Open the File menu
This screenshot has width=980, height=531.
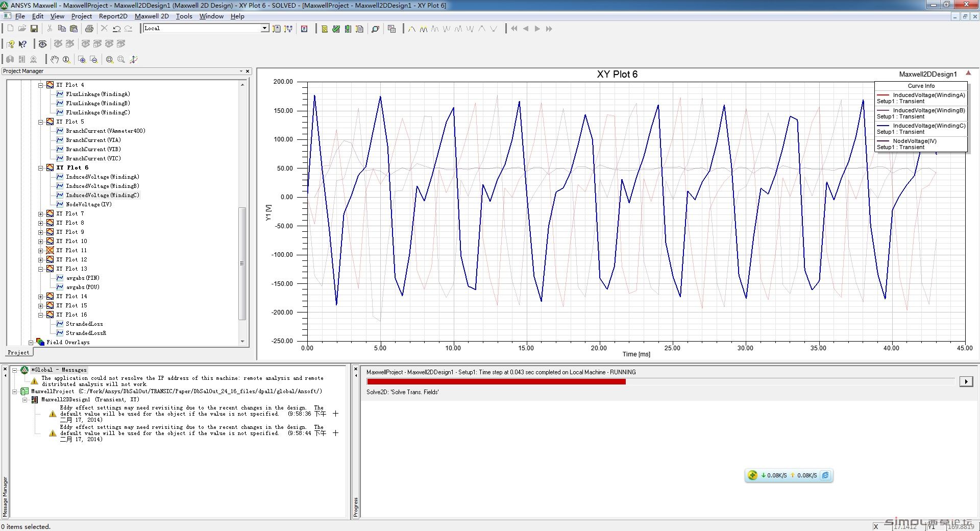tap(20, 16)
